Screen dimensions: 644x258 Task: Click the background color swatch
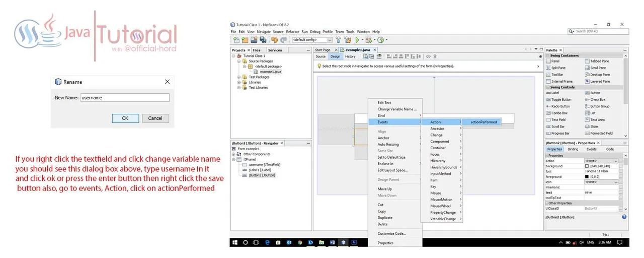pos(587,166)
